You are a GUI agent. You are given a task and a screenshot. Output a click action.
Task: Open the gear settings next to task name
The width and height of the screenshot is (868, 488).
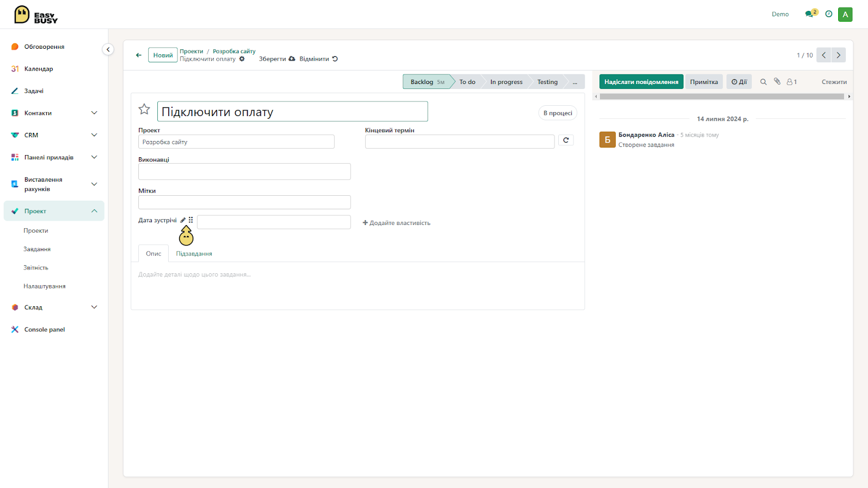click(242, 59)
